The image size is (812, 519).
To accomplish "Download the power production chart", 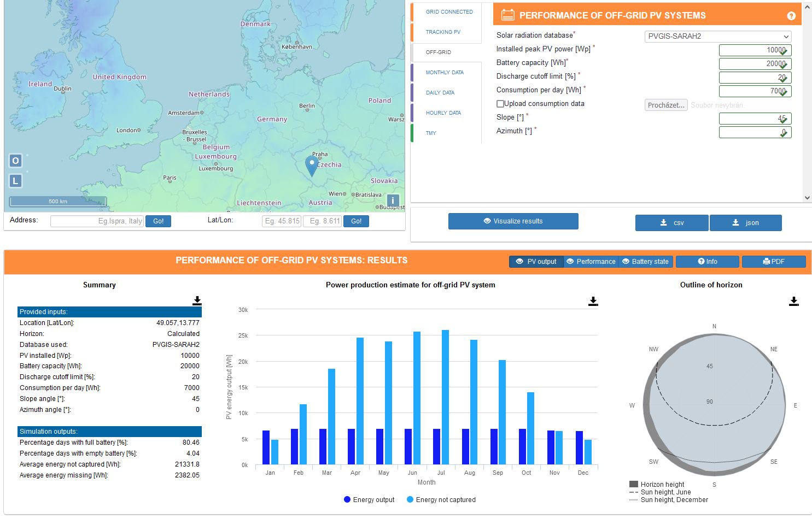I will point(593,301).
